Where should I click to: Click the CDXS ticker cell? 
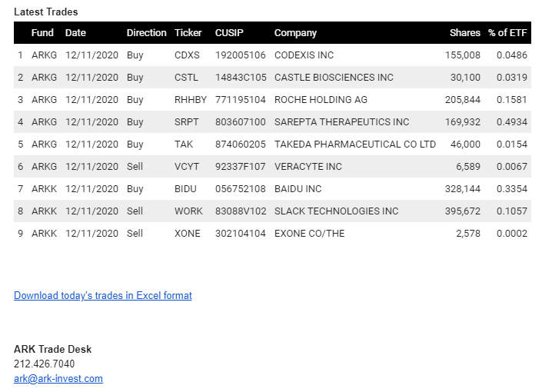(187, 55)
